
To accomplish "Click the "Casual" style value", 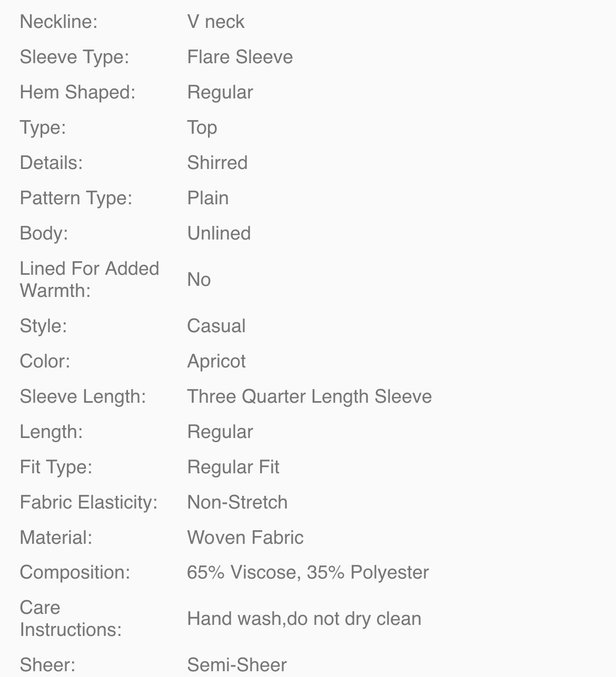I will pyautogui.click(x=216, y=326).
